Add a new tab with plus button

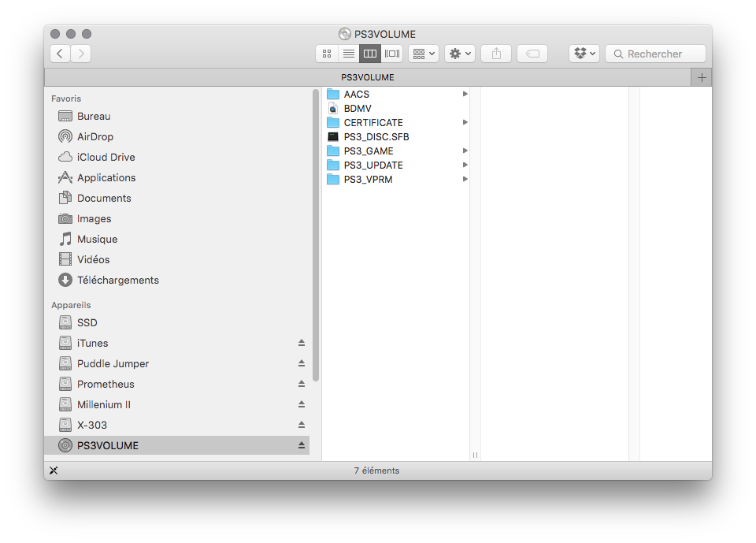(x=702, y=77)
